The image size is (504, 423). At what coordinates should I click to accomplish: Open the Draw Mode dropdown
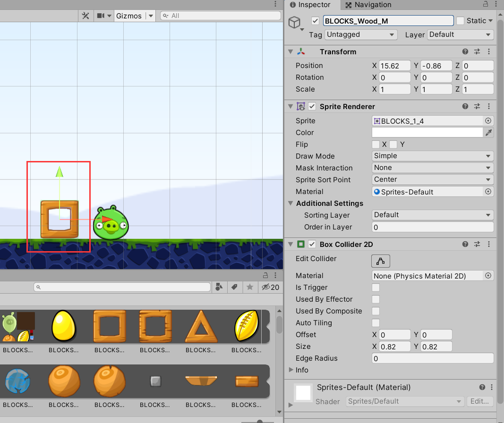(433, 156)
